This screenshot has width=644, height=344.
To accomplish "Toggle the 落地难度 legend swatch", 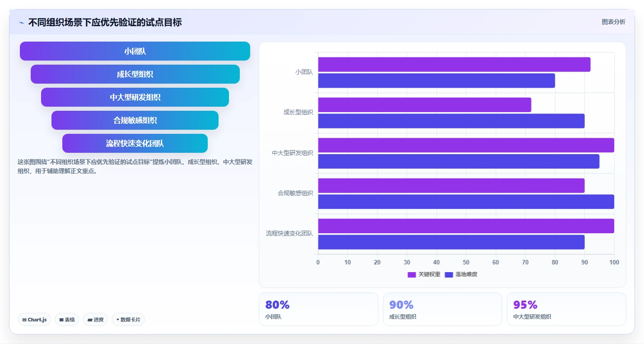I will coord(449,274).
